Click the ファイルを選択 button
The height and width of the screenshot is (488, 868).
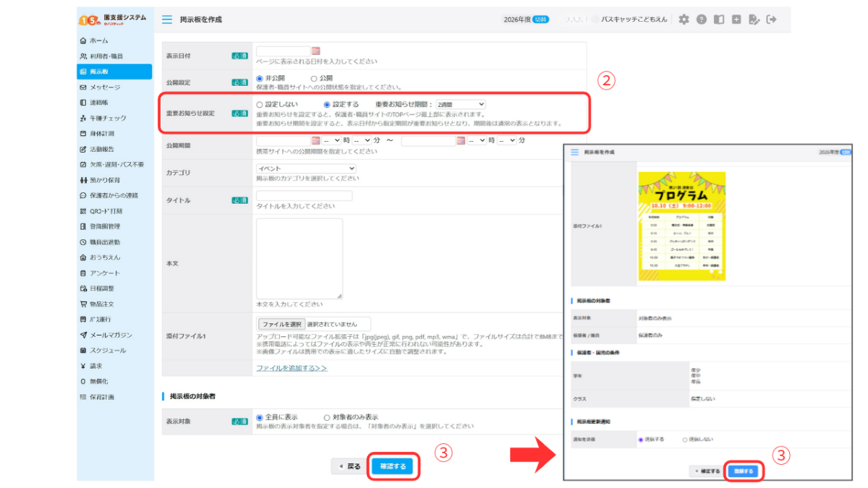click(282, 324)
